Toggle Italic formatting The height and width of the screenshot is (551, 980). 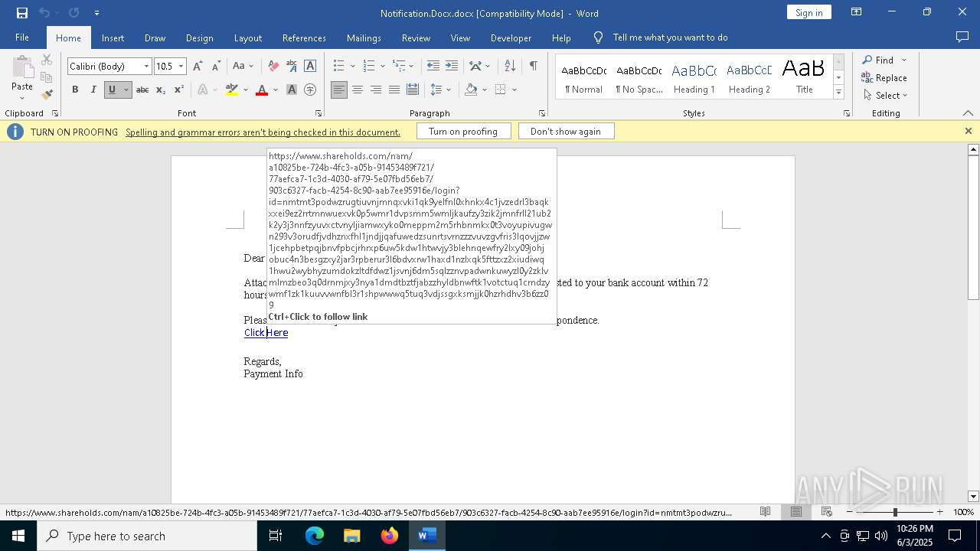point(93,90)
